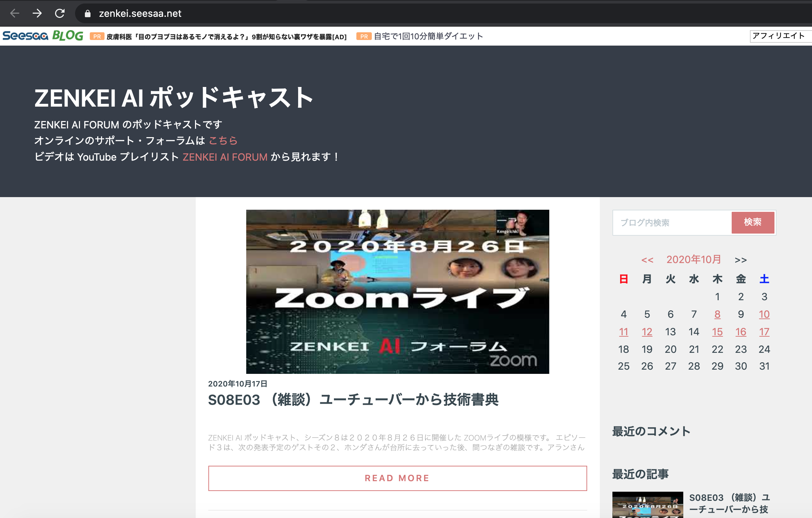812x518 pixels.
Task: Open the 2020年10月 calendar heading link
Action: coord(694,260)
